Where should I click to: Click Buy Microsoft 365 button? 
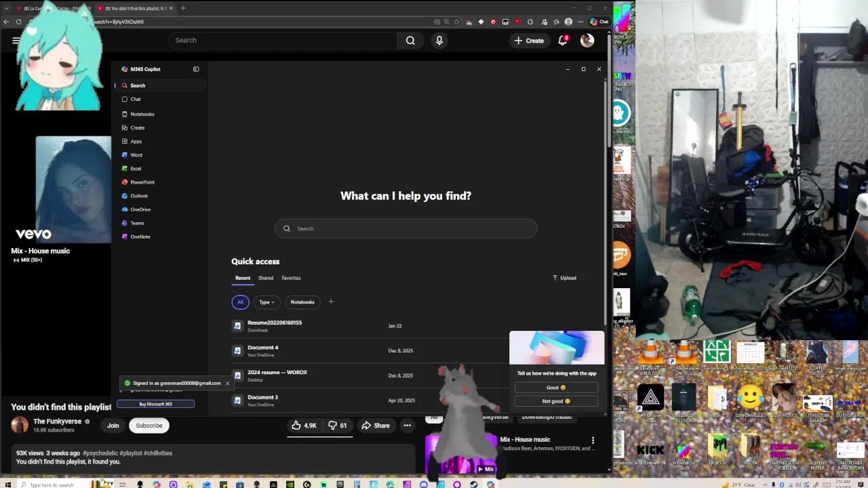tap(155, 404)
